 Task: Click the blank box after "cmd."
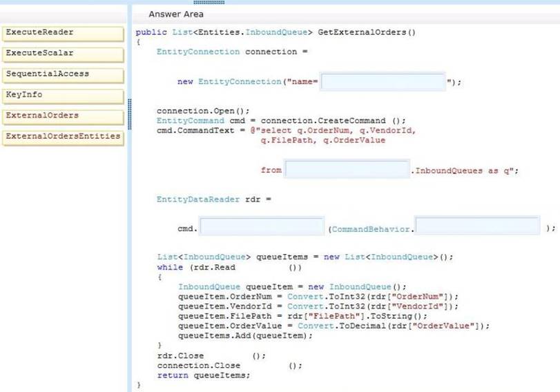tap(262, 226)
